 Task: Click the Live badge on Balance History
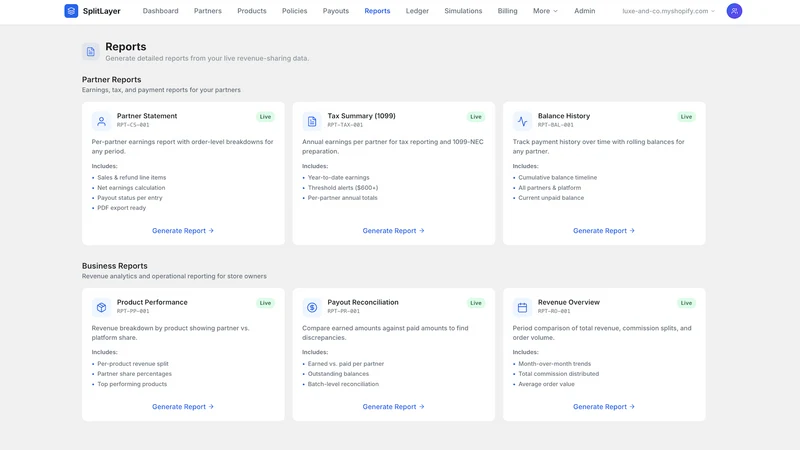pyautogui.click(x=686, y=117)
